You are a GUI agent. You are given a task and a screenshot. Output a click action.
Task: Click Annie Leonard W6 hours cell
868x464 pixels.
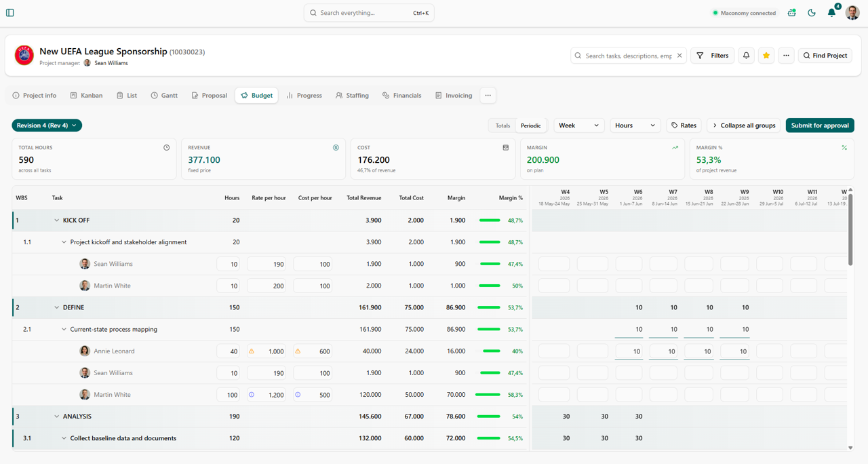pos(629,351)
